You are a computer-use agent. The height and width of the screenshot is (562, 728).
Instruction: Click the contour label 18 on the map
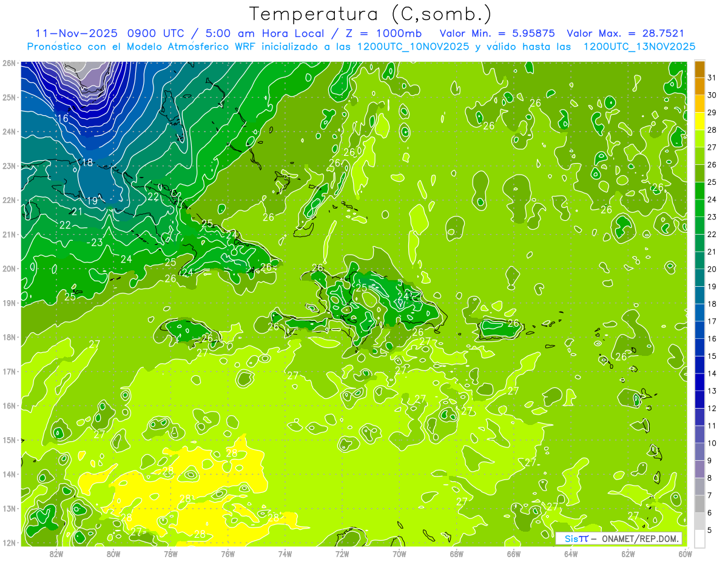(x=87, y=162)
